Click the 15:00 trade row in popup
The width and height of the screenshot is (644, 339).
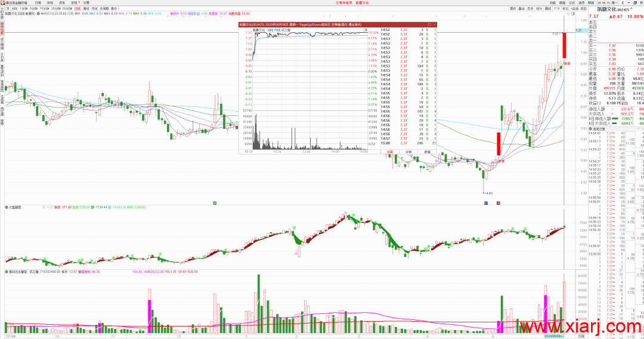point(408,143)
